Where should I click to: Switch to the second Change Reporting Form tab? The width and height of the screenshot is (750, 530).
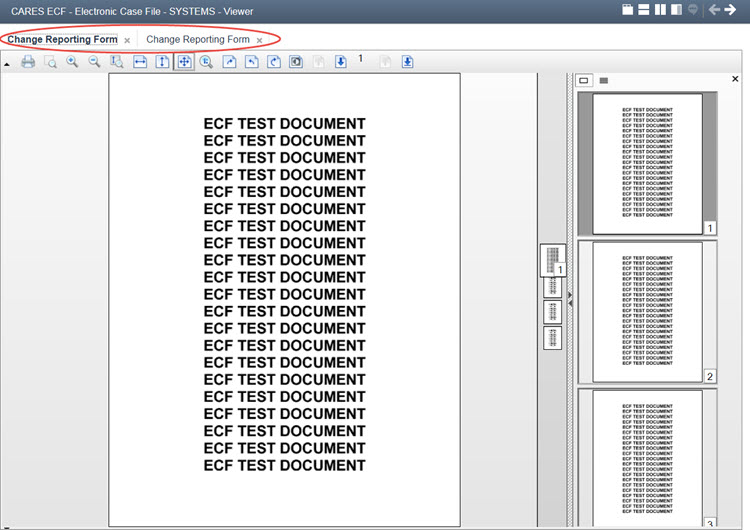[x=198, y=40]
